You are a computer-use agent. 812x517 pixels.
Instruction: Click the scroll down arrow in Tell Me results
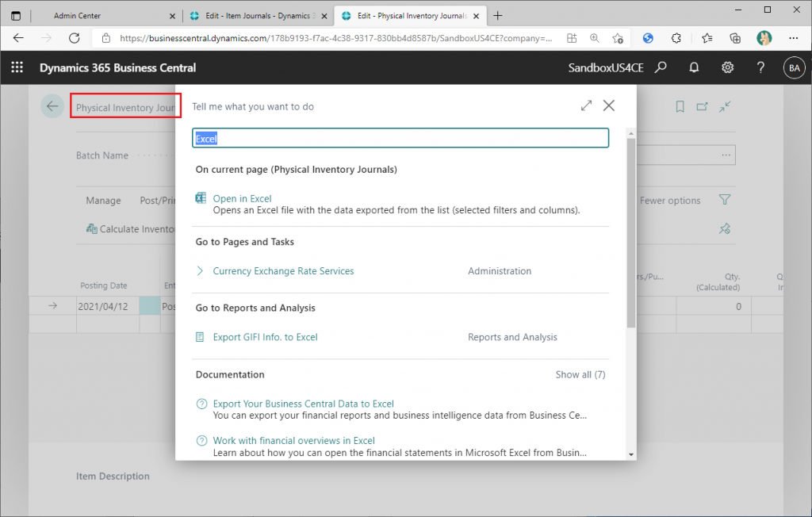[630, 454]
